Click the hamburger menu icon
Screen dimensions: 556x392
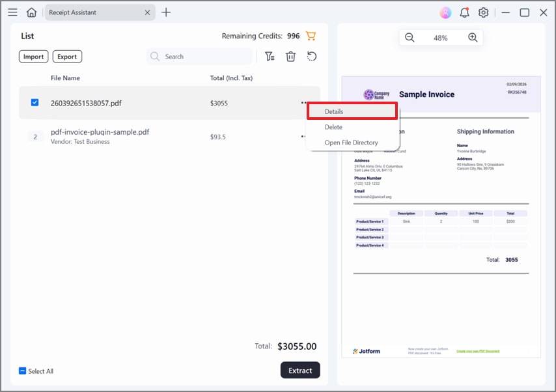click(x=12, y=12)
